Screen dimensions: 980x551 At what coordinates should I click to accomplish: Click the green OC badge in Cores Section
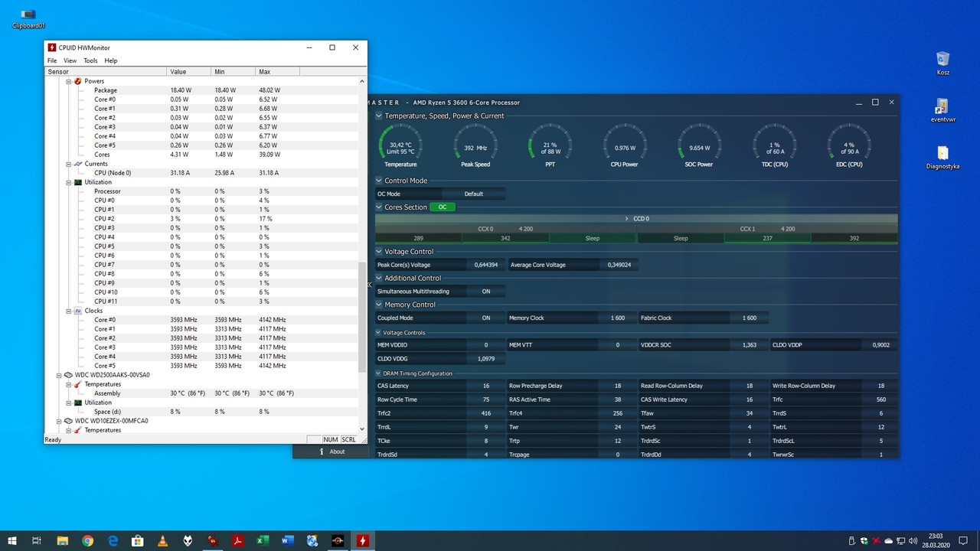tap(442, 207)
